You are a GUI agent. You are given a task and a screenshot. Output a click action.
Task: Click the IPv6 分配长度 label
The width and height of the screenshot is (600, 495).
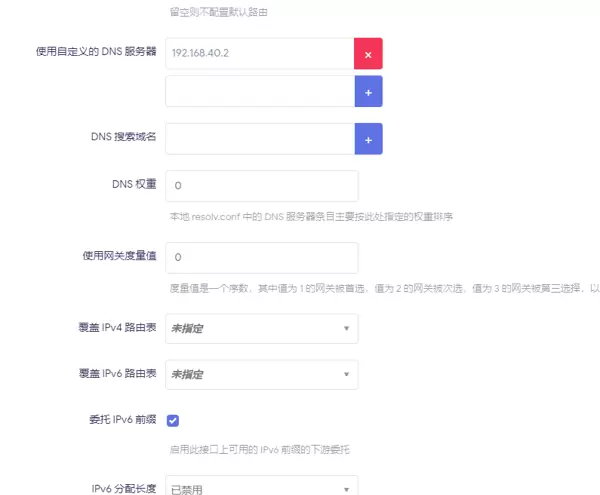(123, 489)
